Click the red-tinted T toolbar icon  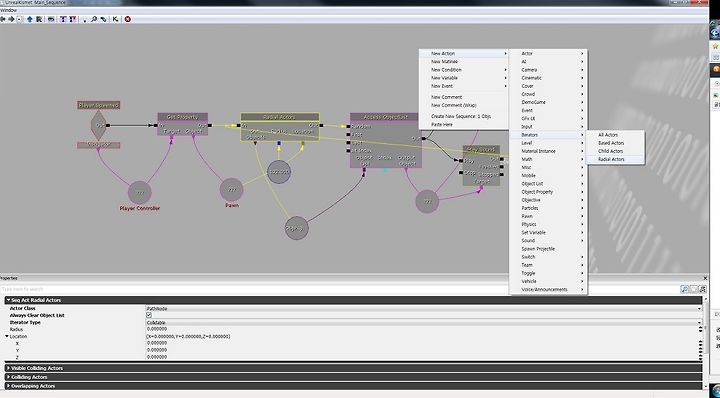tap(72, 19)
